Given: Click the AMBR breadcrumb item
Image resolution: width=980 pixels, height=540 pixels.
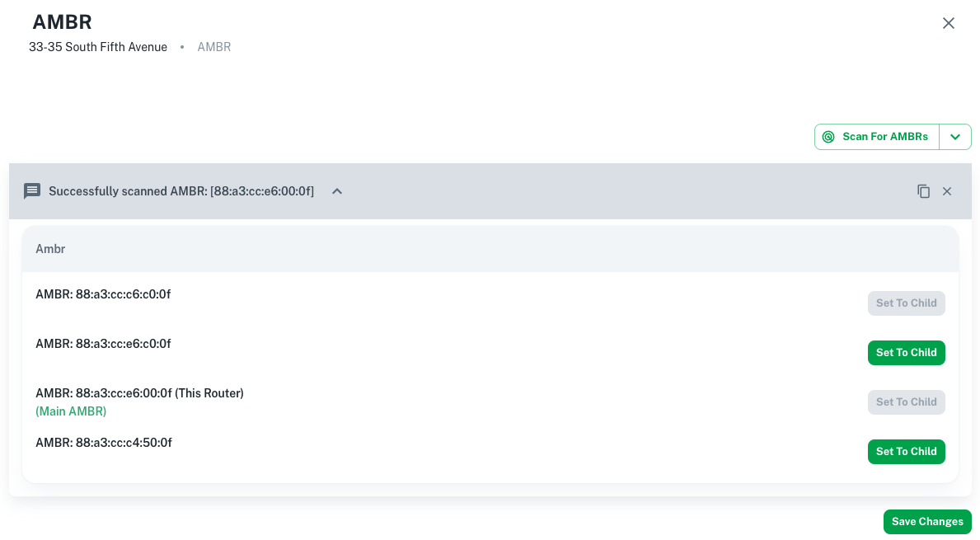Looking at the screenshot, I should (213, 47).
